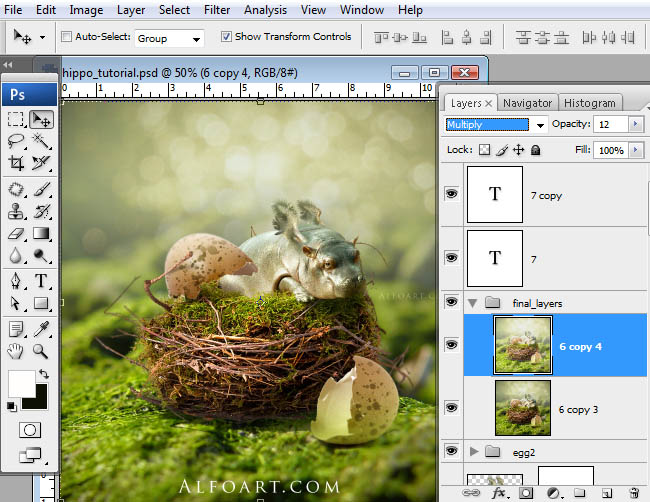
Task: Select the Hand tool
Action: pos(16,351)
